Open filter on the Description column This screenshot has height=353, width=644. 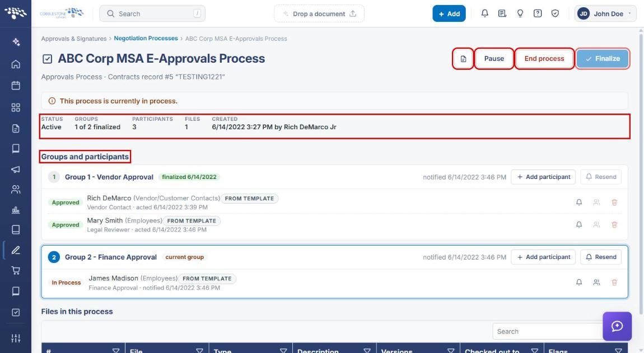367,351
